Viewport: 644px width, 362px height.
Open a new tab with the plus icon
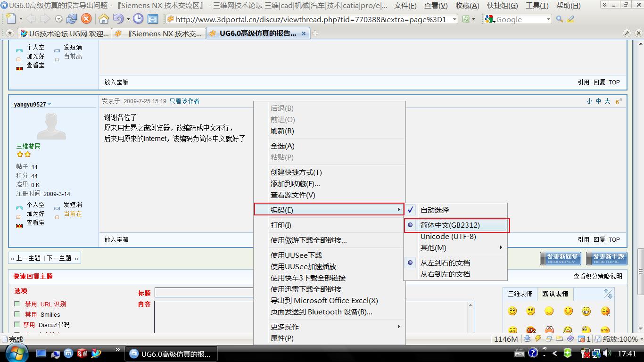click(315, 33)
